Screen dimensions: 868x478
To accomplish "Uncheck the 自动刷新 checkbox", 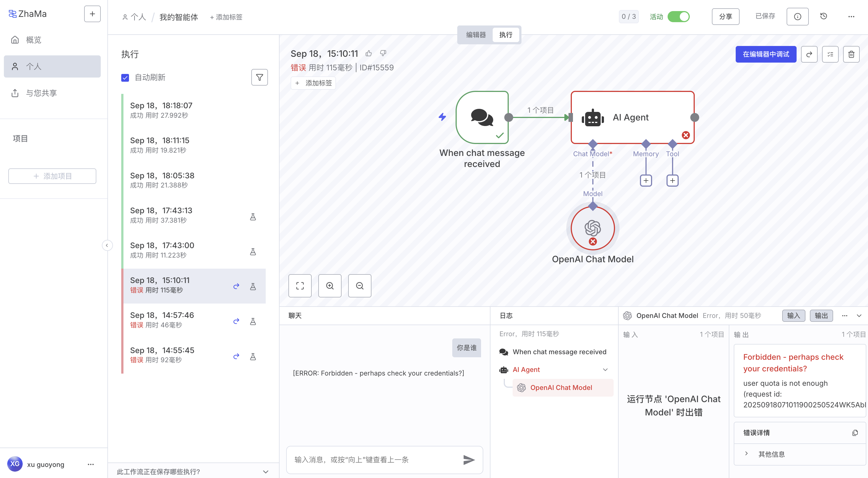I will pyautogui.click(x=125, y=78).
